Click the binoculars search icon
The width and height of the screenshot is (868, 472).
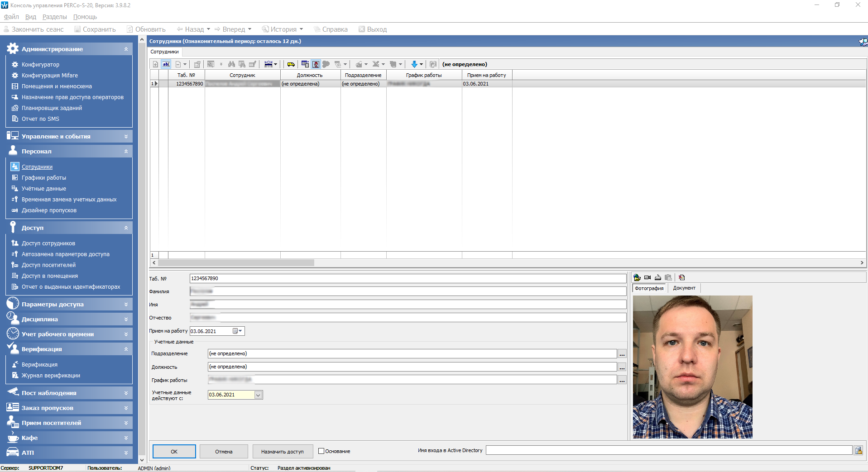[231, 64]
